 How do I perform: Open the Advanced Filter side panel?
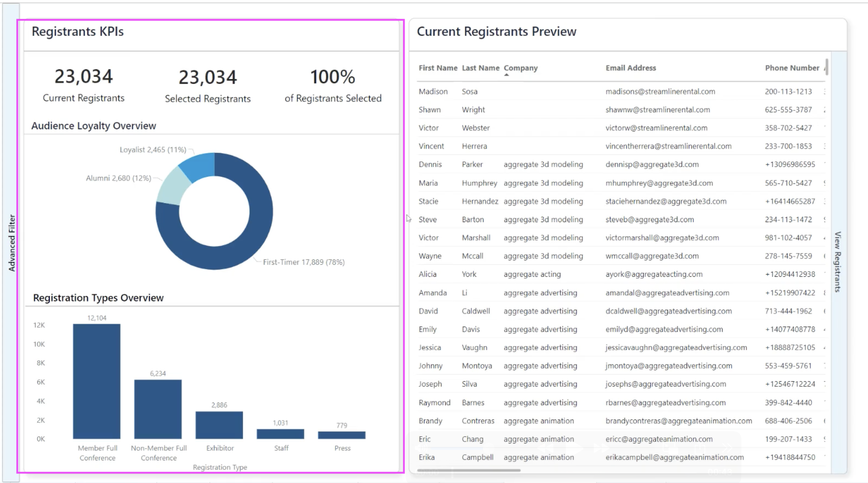(11, 243)
